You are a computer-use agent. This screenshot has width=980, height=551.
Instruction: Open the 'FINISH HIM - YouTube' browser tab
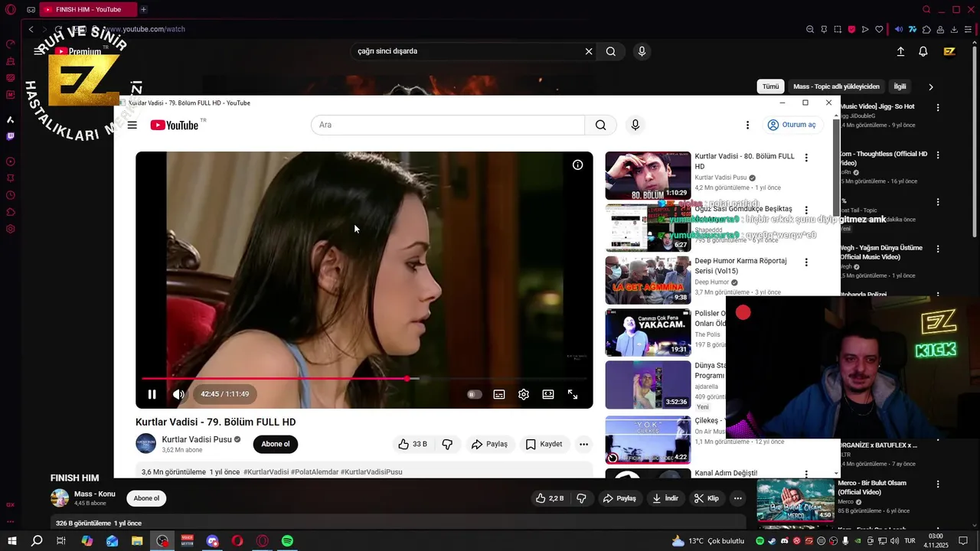(x=88, y=9)
